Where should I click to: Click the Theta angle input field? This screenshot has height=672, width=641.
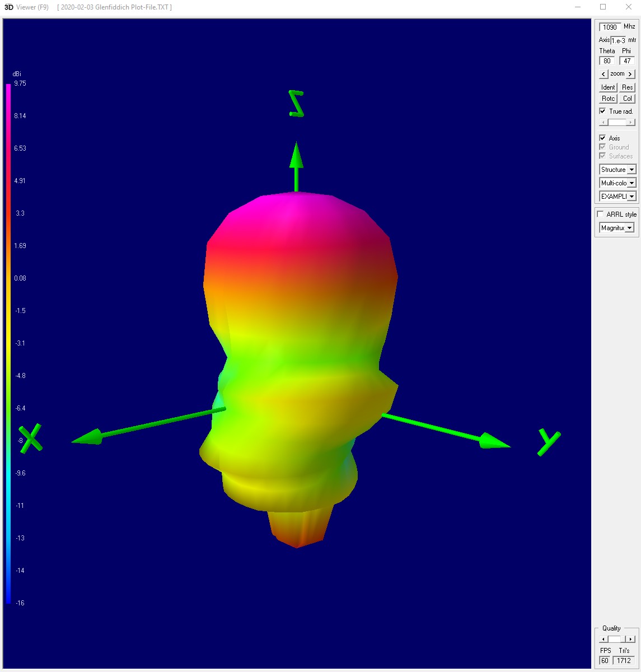pyautogui.click(x=607, y=61)
